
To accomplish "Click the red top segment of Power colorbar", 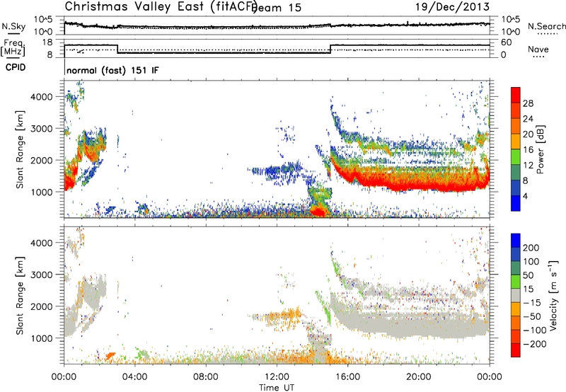I will coord(516,96).
